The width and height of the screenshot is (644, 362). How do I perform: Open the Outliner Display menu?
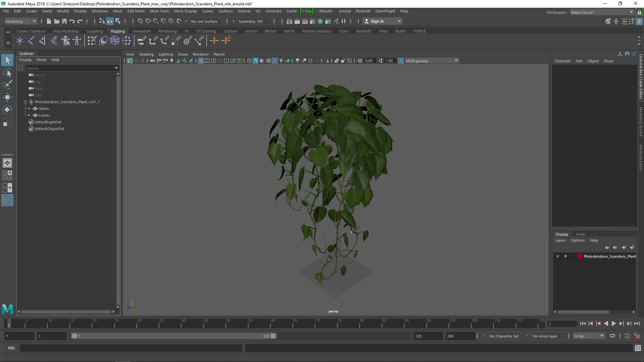25,60
